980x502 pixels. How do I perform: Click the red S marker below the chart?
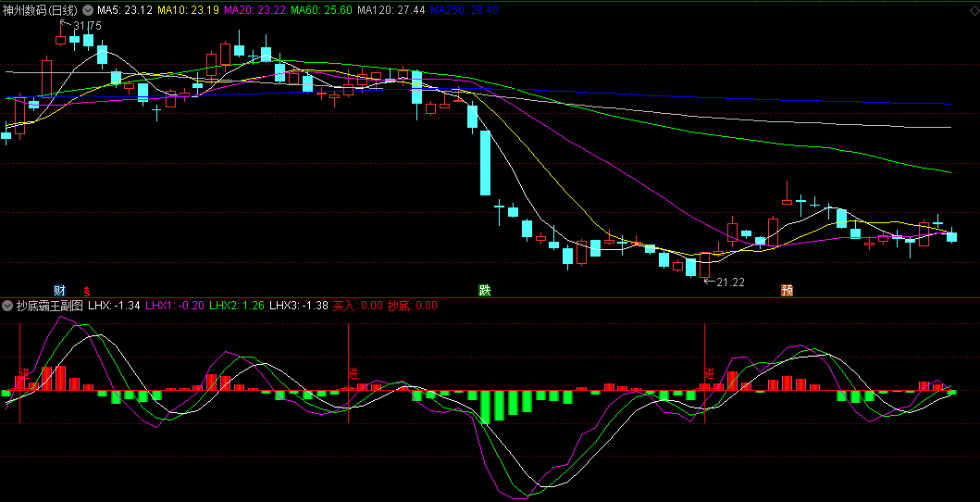87,291
